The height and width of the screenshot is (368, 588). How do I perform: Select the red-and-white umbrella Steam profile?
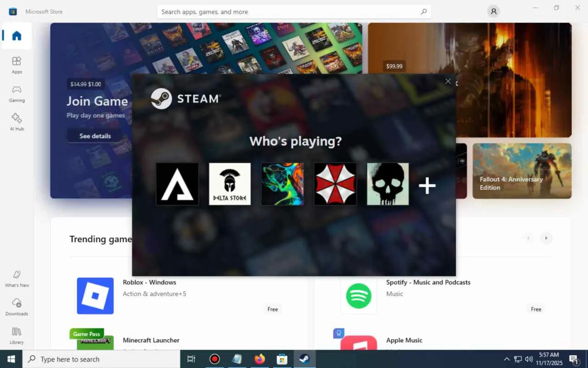pos(335,184)
